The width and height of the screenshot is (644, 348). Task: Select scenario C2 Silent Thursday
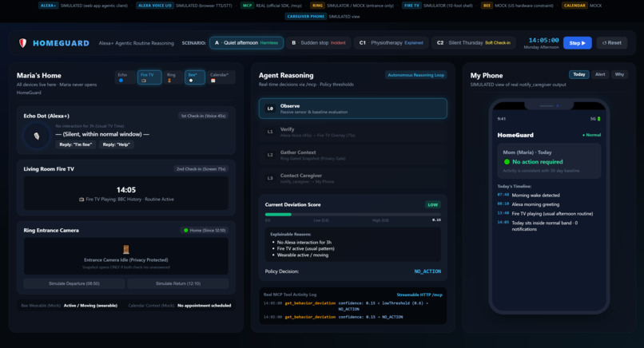point(473,42)
